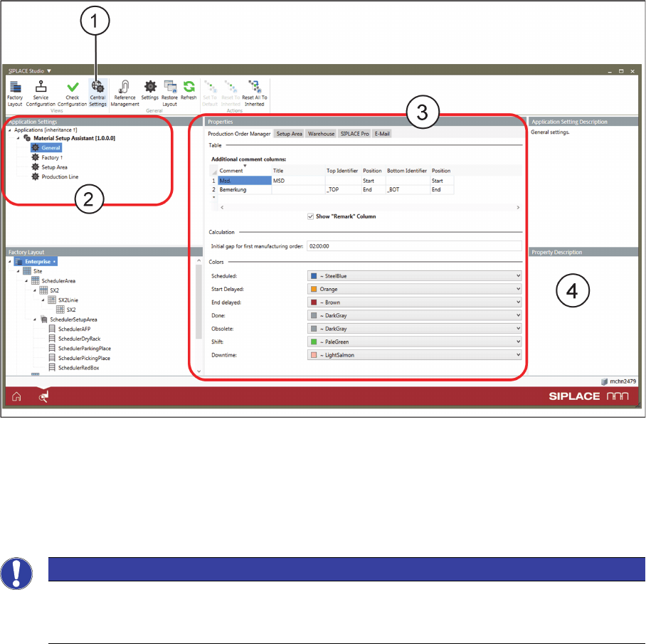Click down arrow of Factory Layout scrollbar
This screenshot has width=646, height=644.
[x=199, y=371]
